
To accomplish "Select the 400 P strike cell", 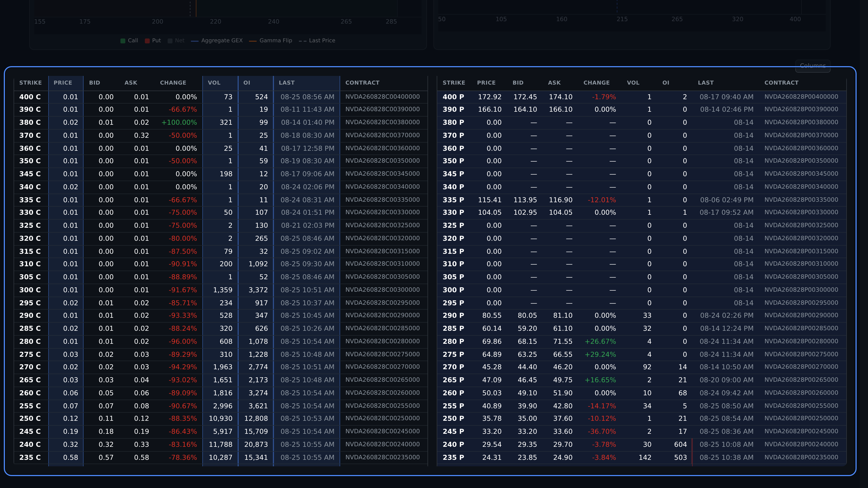I will pyautogui.click(x=453, y=97).
